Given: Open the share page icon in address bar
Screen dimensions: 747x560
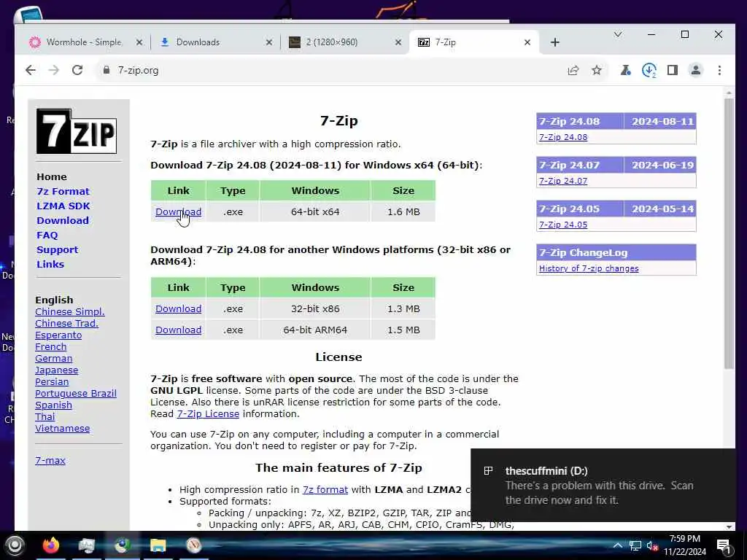Looking at the screenshot, I should [x=573, y=71].
